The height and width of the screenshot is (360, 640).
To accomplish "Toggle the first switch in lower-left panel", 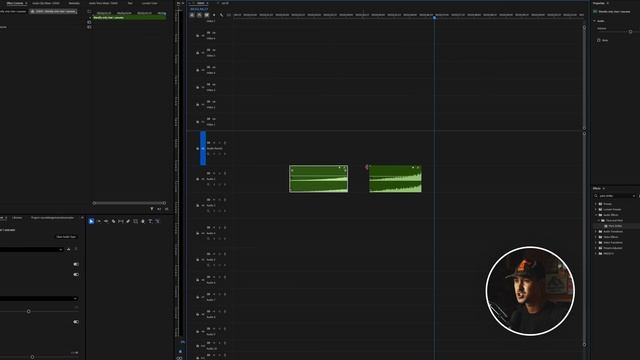I will 76,264.
